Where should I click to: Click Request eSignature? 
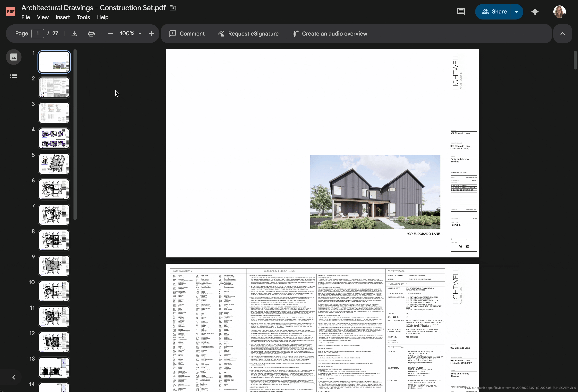(x=248, y=34)
